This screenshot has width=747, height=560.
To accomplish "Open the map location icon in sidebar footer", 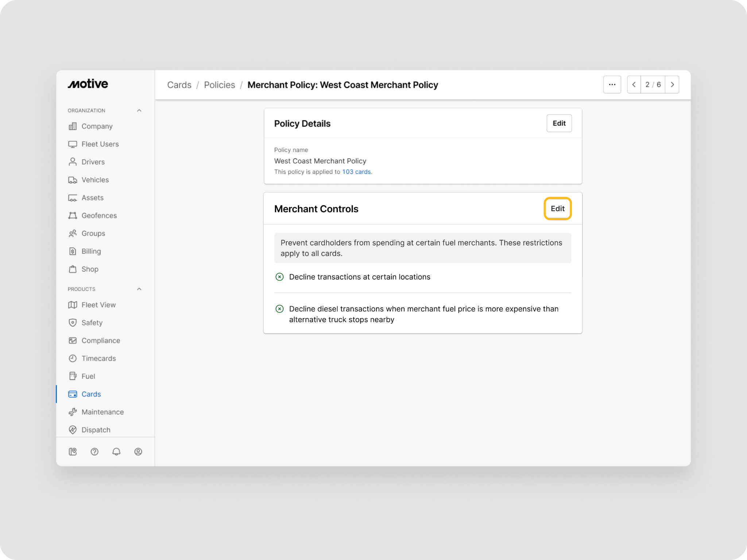I will (73, 452).
